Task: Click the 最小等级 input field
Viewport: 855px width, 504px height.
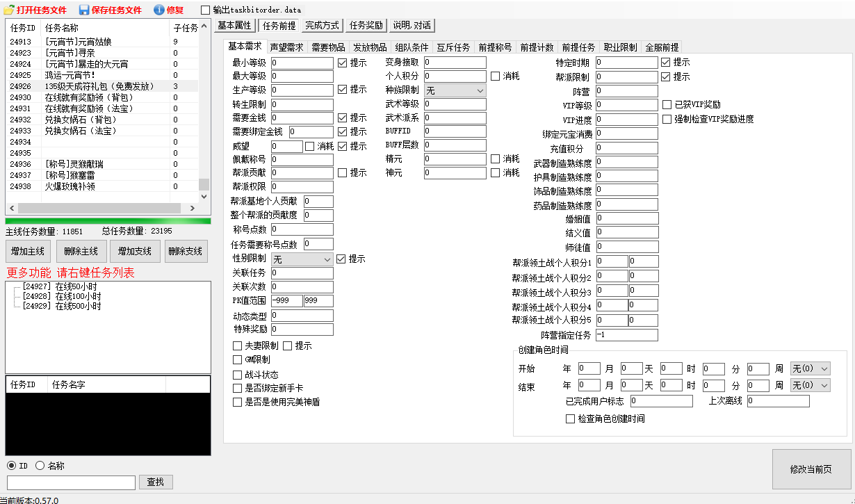Action: point(302,63)
